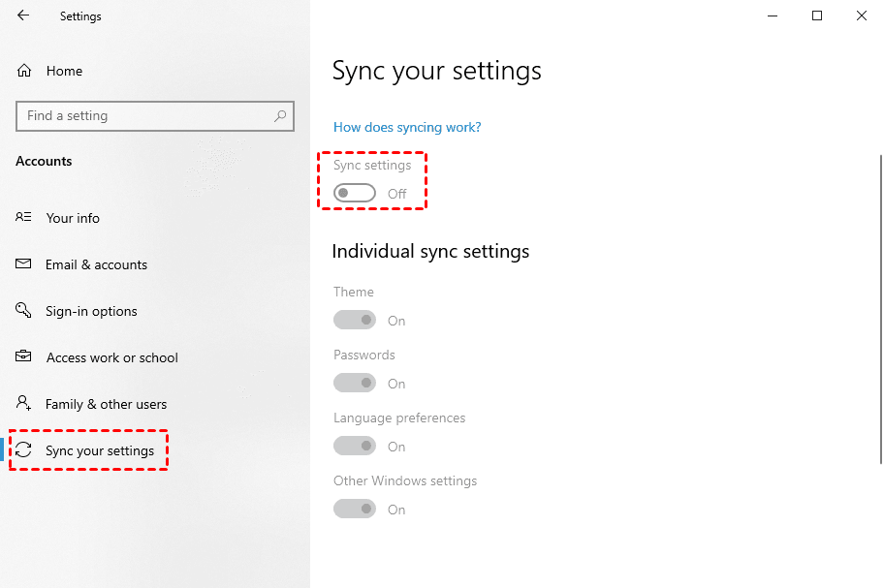Viewport: 884px width, 588px height.
Task: Click the Find a setting search box
Action: [145, 116]
